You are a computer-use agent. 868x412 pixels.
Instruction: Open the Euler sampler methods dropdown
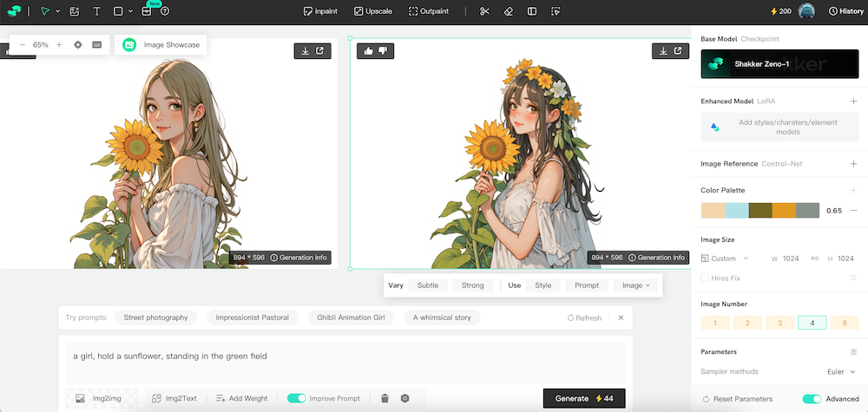point(841,371)
